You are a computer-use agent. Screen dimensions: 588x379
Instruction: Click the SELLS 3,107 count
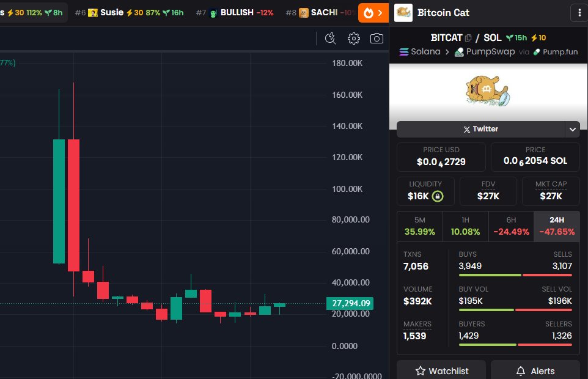562,266
